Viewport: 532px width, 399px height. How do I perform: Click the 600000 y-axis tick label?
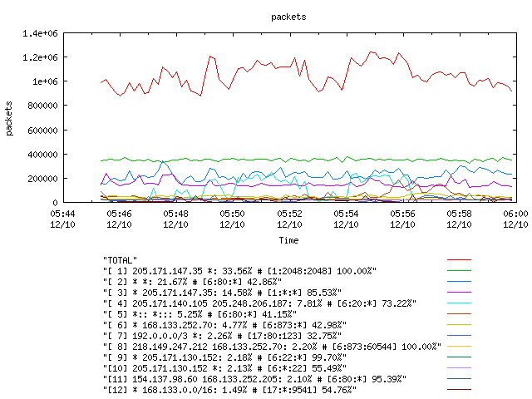(42, 131)
